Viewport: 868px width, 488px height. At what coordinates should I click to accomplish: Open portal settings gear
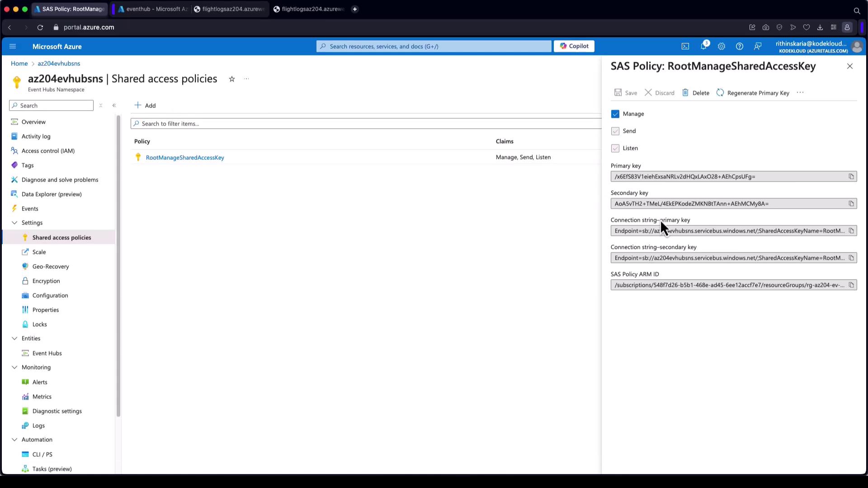click(x=722, y=47)
